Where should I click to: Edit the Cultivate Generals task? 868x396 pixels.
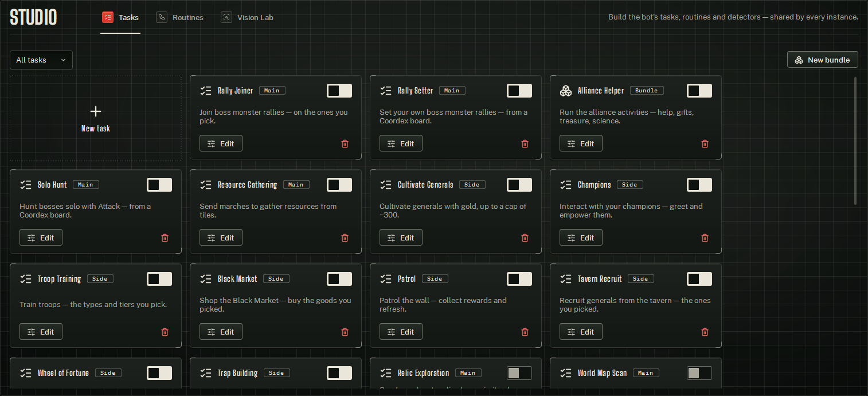pos(401,238)
